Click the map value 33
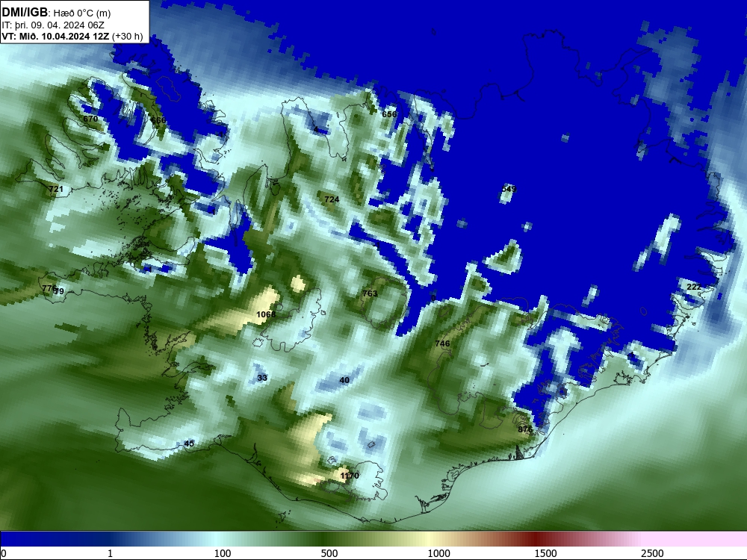Screen dimensions: 747x560 pyautogui.click(x=262, y=378)
